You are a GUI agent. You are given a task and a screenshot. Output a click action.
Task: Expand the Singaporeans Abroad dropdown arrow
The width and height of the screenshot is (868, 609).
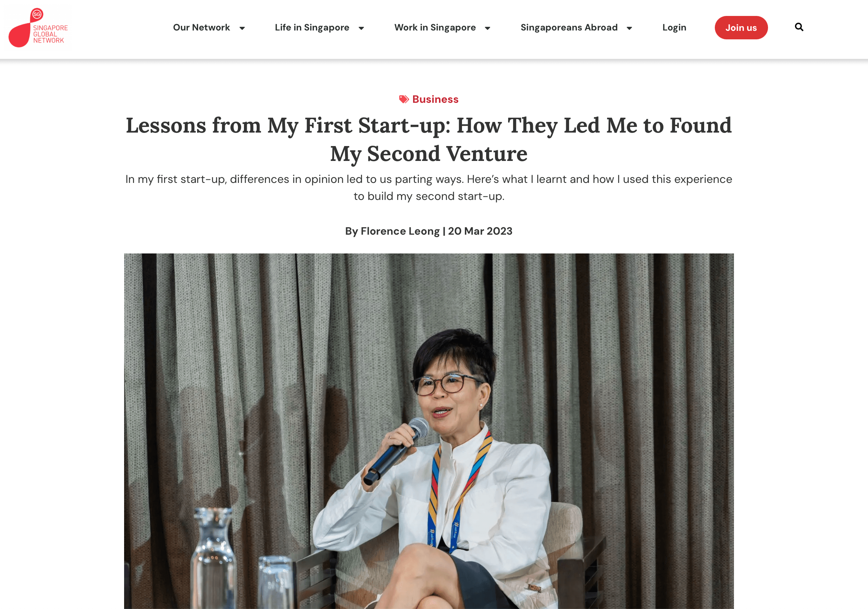coord(629,28)
